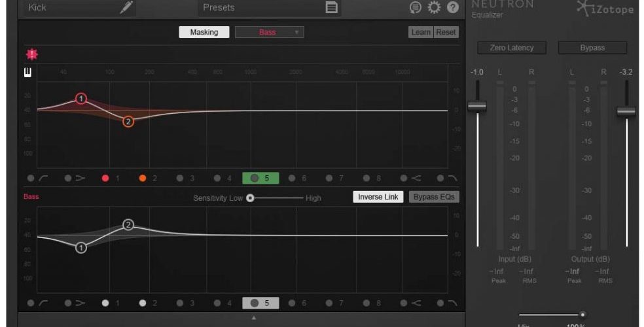
Task: Enable Bass band 4 dot
Action: click(217, 303)
